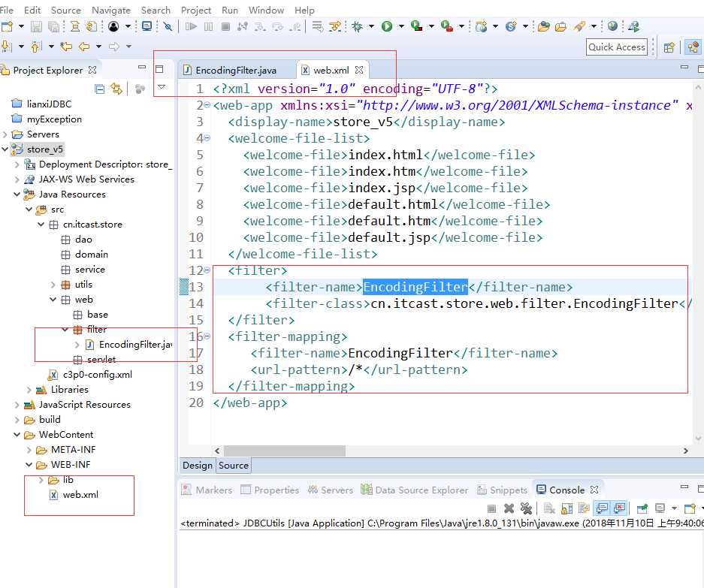
Task: Open the Data Source Explorer tab
Action: pyautogui.click(x=415, y=490)
